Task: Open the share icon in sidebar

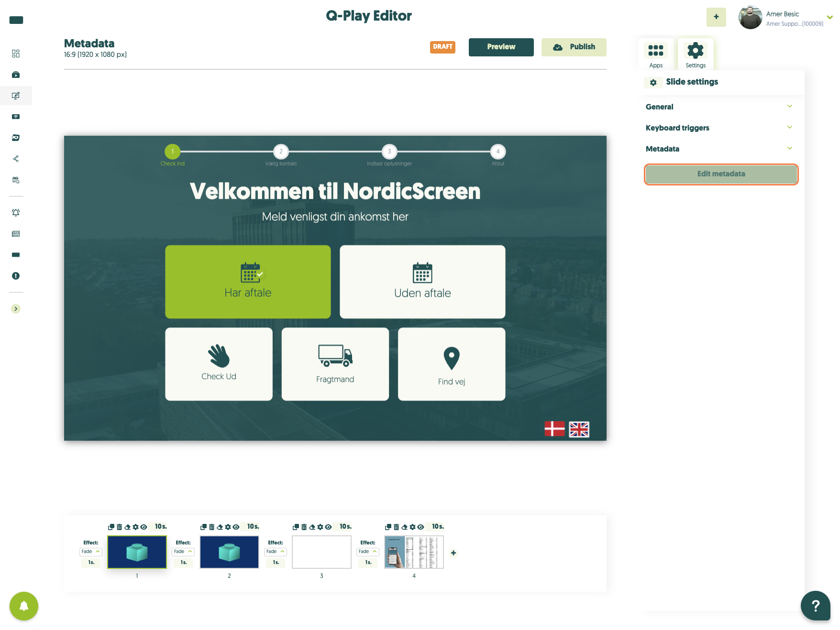Action: click(x=16, y=159)
